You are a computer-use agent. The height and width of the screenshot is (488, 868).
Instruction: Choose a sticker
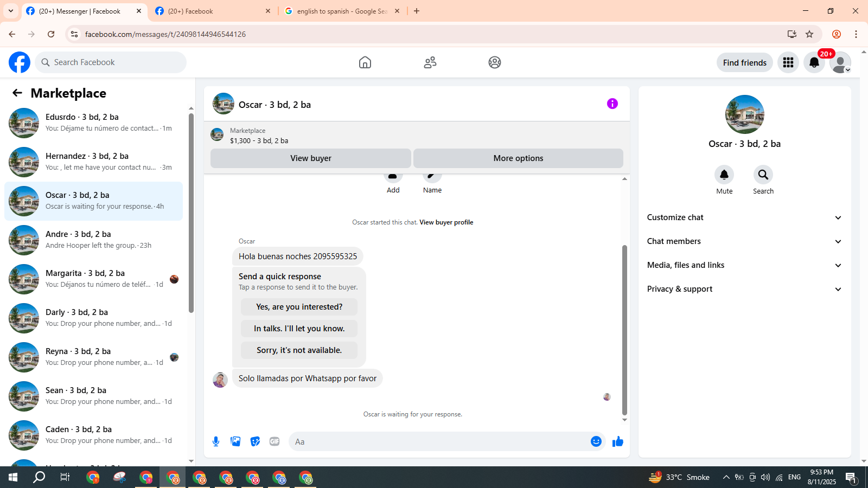click(x=255, y=441)
